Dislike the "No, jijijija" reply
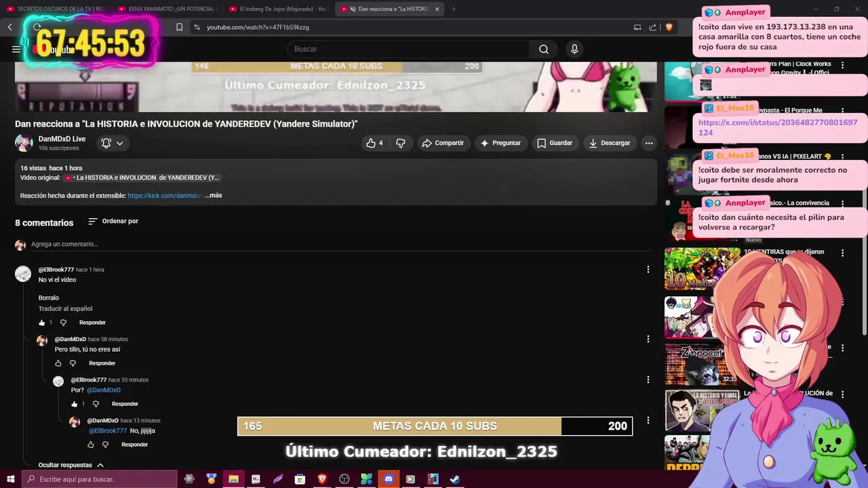 [105, 445]
